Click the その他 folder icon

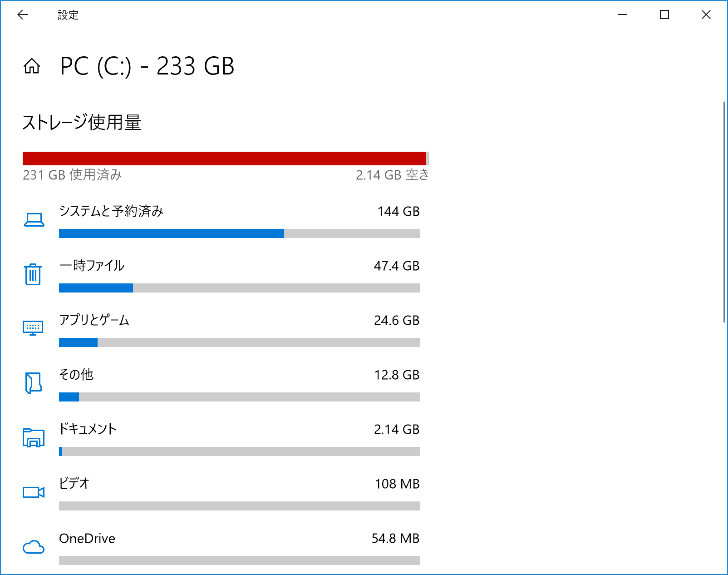[x=32, y=383]
